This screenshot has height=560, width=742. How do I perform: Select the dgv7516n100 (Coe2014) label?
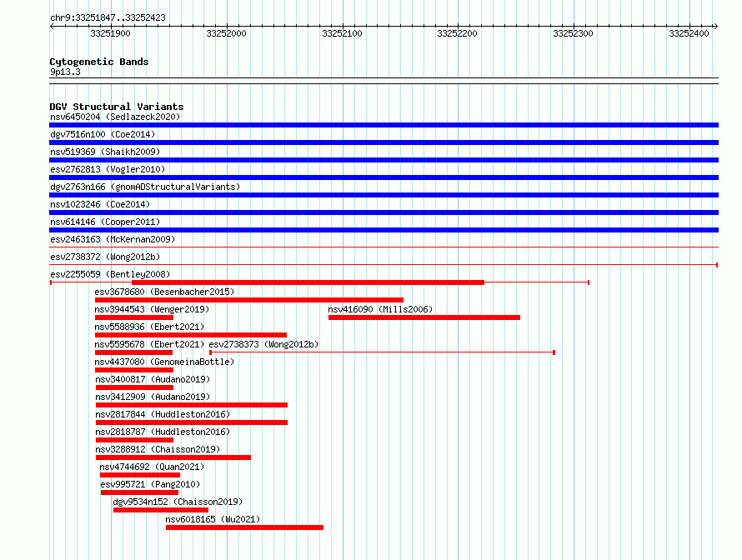(103, 134)
